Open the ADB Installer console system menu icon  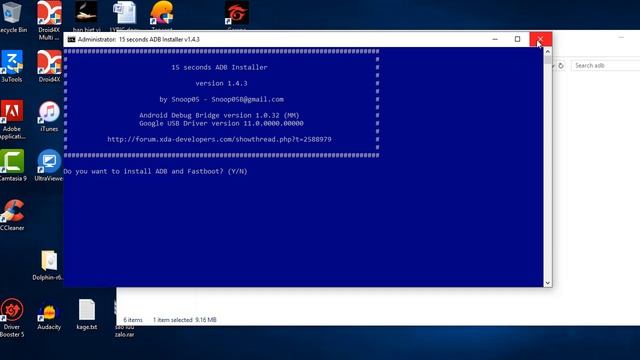[x=71, y=39]
